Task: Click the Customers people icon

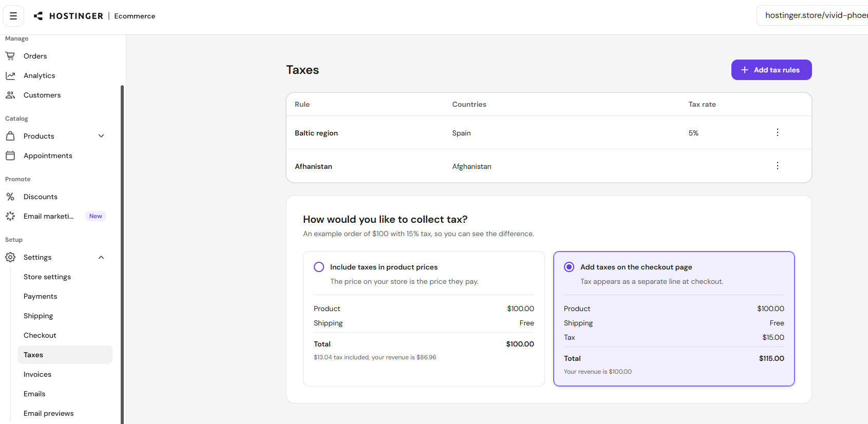Action: tap(10, 95)
